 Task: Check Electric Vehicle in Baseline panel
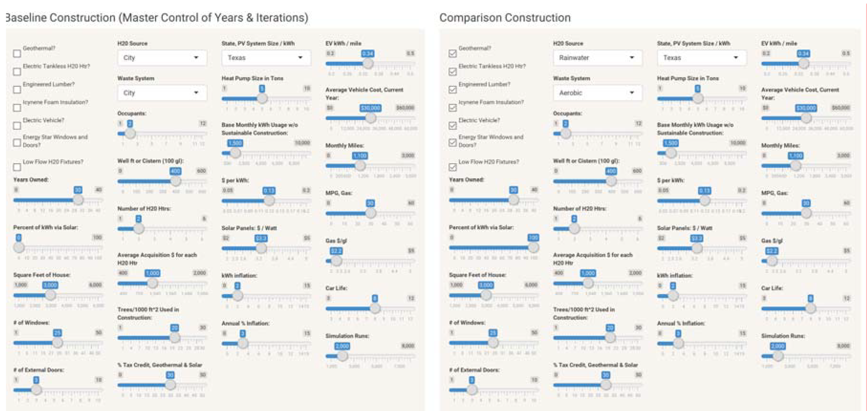17,126
